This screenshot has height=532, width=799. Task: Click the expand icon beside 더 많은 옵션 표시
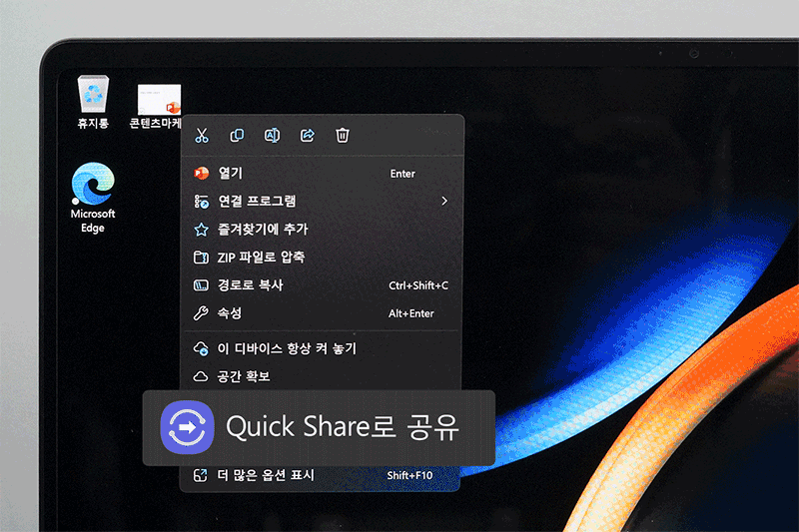201,475
